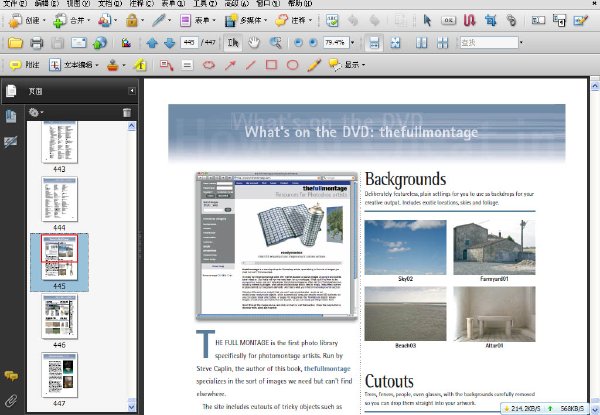
Task: Open the zoom percentage dropdown arrow
Action: tap(353, 43)
